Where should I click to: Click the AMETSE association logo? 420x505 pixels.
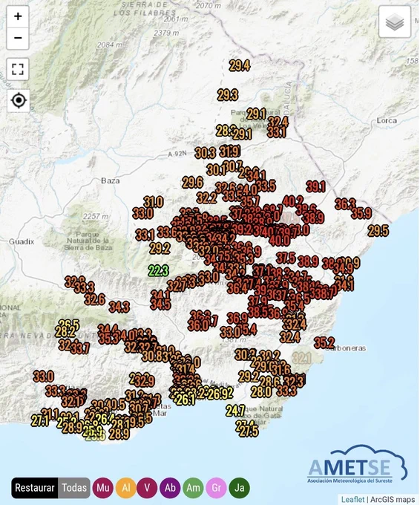[357, 465]
